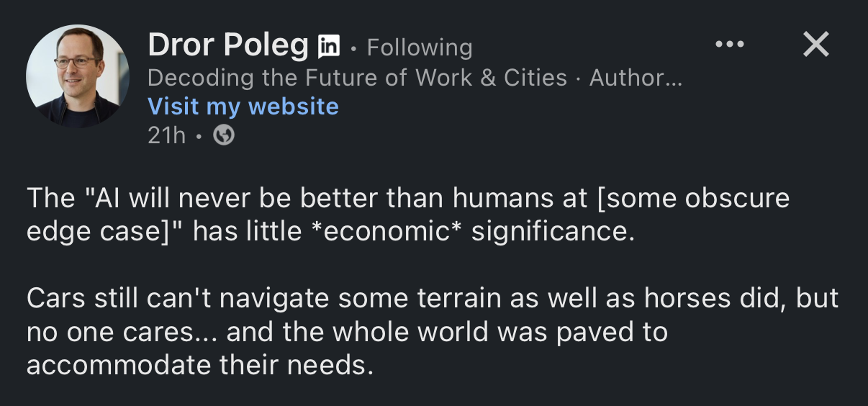Click the 21h post timestamp

point(166,135)
